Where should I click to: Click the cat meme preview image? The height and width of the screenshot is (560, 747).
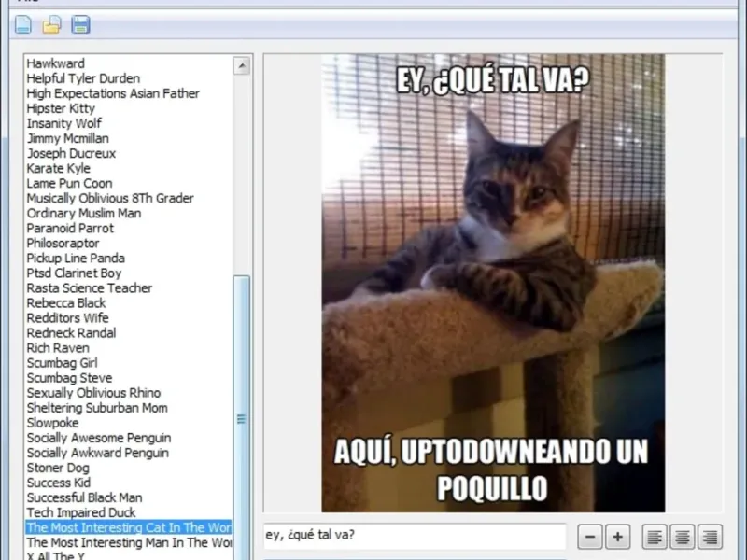pyautogui.click(x=493, y=284)
